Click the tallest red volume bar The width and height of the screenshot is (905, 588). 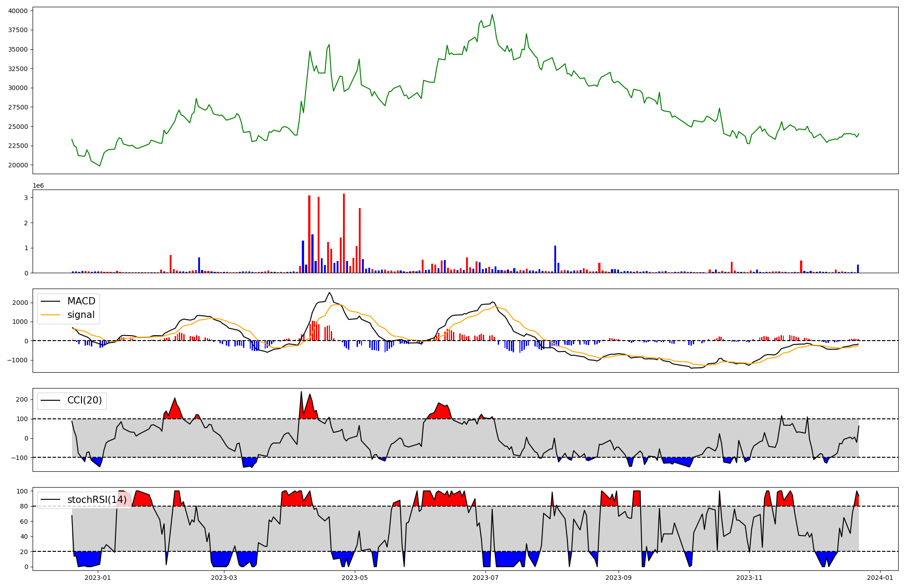click(344, 233)
